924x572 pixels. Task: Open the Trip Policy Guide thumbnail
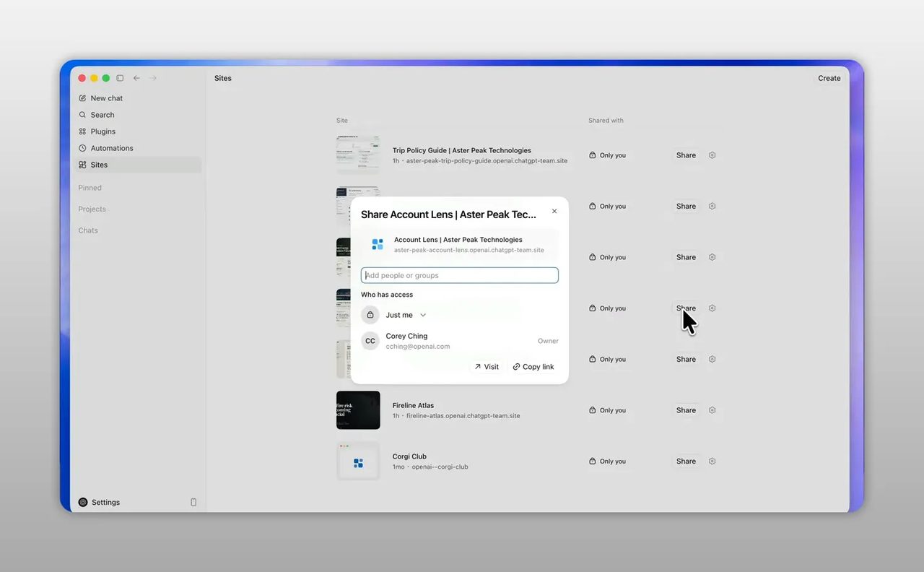click(358, 155)
